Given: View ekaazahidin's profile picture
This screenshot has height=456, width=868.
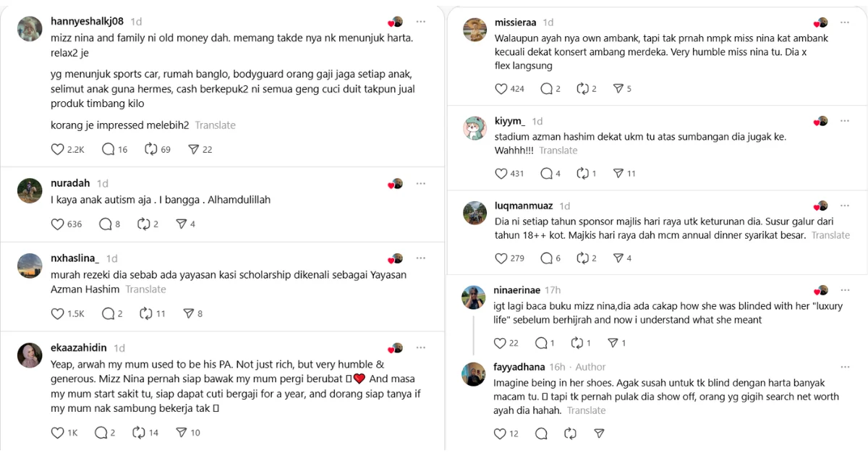Looking at the screenshot, I should pyautogui.click(x=30, y=354).
